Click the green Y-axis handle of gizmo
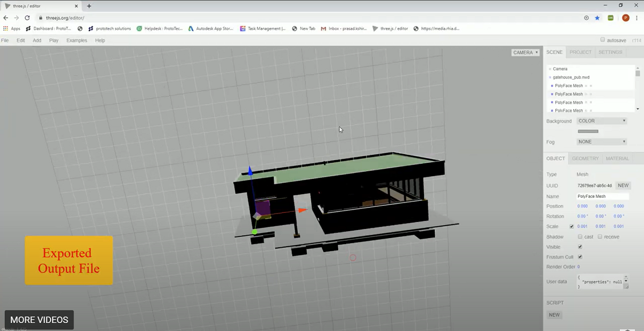Image resolution: width=644 pixels, height=331 pixels. [x=254, y=232]
